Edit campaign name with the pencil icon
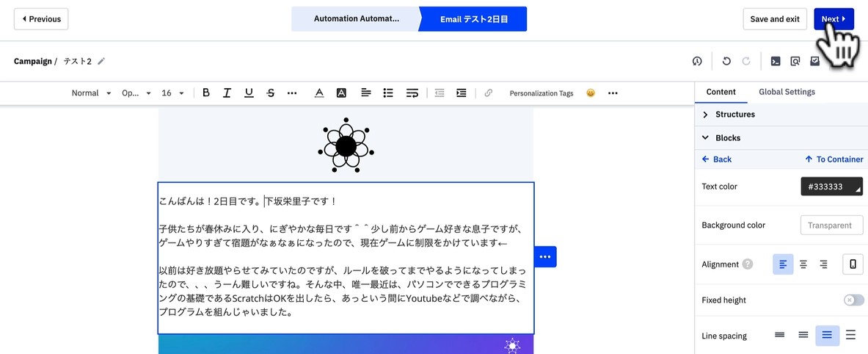This screenshot has width=868, height=354. click(x=101, y=61)
